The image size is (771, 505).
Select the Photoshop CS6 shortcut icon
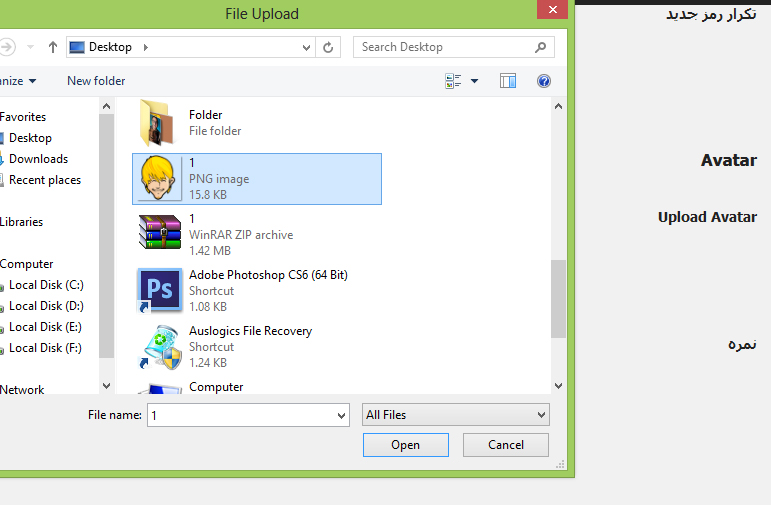tap(159, 291)
